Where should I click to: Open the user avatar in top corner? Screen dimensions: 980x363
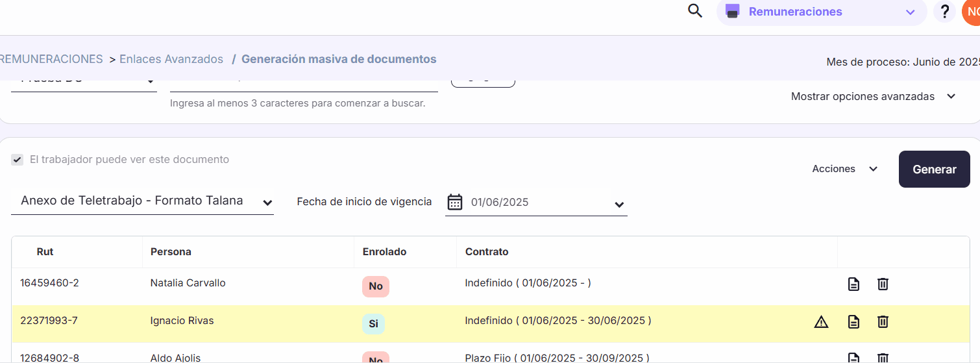pyautogui.click(x=971, y=12)
